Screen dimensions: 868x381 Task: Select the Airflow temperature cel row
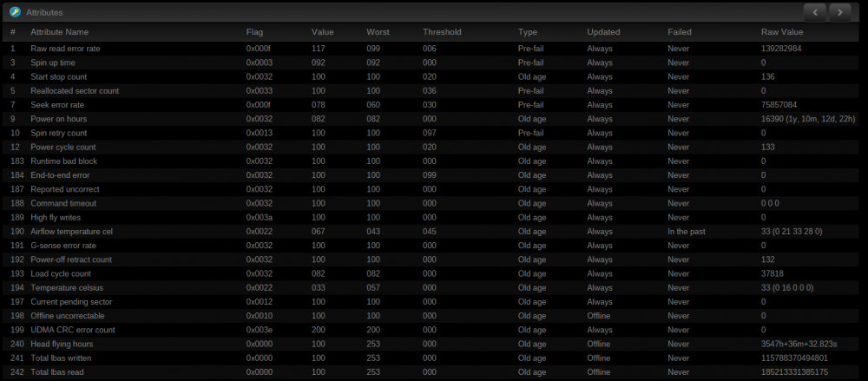click(x=431, y=232)
